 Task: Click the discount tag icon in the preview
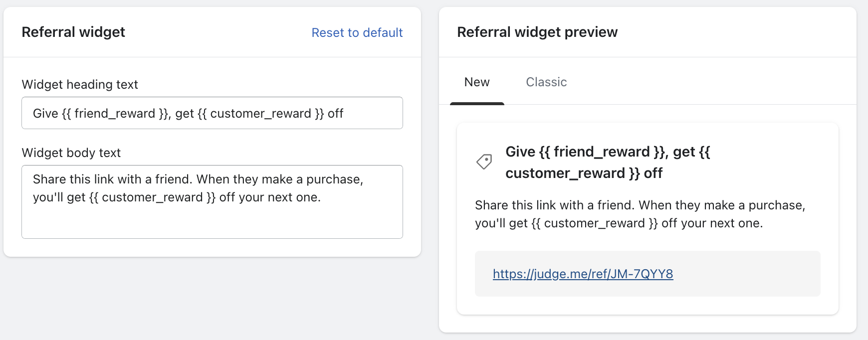tap(484, 162)
